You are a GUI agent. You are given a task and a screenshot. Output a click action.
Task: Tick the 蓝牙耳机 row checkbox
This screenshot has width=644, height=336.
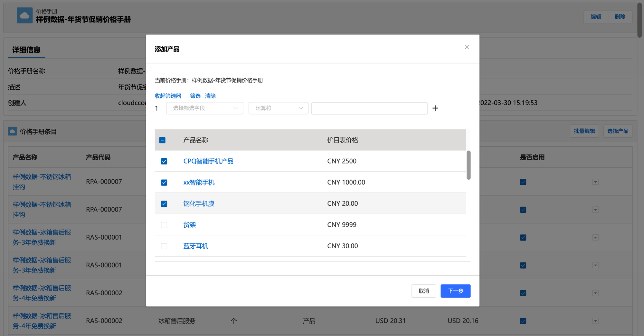pyautogui.click(x=164, y=246)
